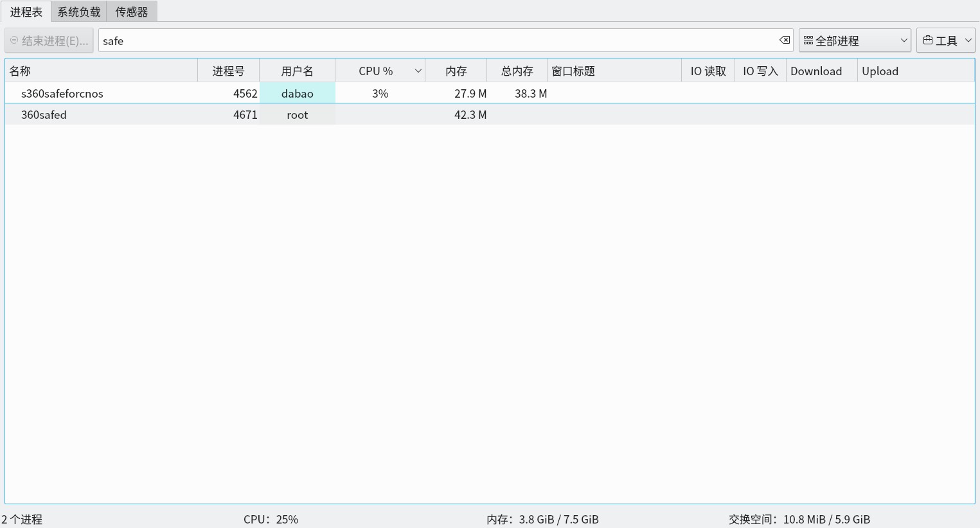
Task: Click the '2 个进程' status text
Action: [x=22, y=519]
